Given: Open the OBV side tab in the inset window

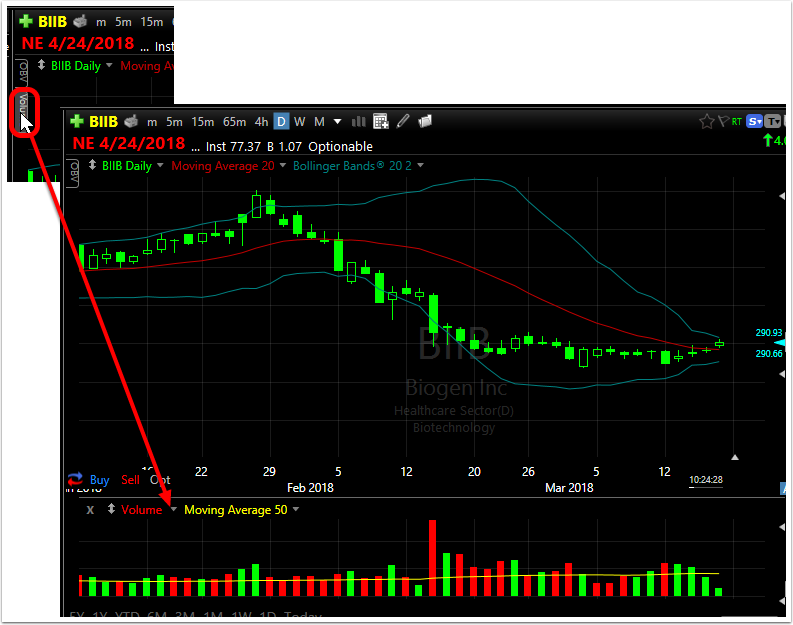Looking at the screenshot, I should tap(22, 72).
